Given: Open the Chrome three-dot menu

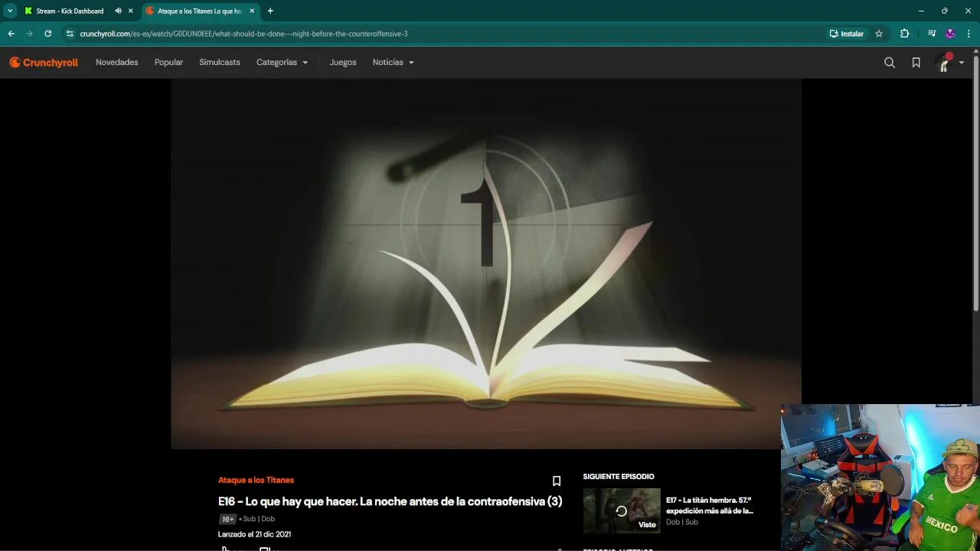Looking at the screenshot, I should [x=969, y=34].
